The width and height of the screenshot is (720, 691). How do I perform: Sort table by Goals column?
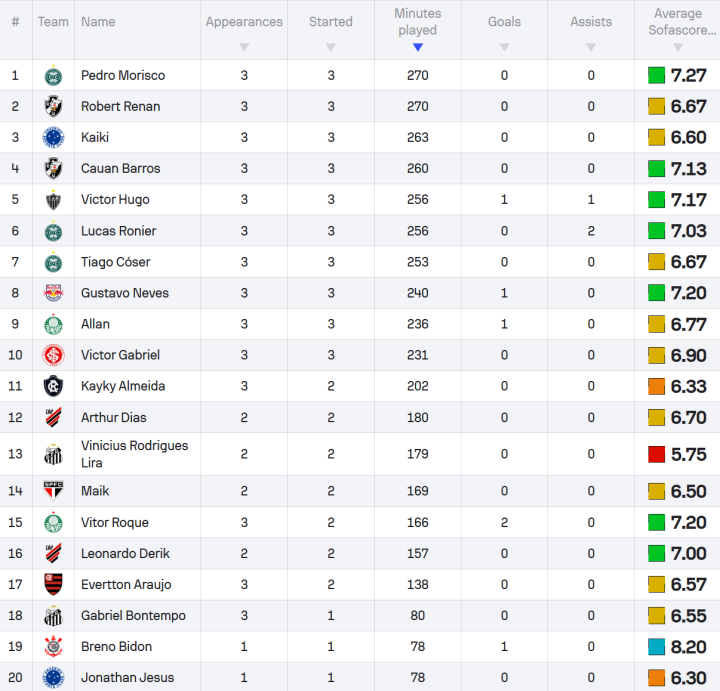tap(504, 29)
